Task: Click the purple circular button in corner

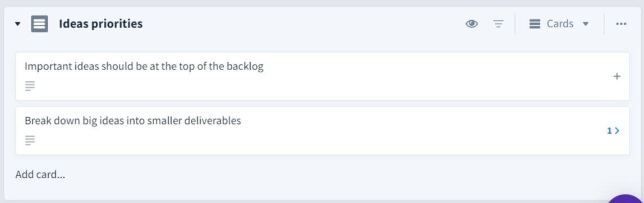Action: click(625, 199)
